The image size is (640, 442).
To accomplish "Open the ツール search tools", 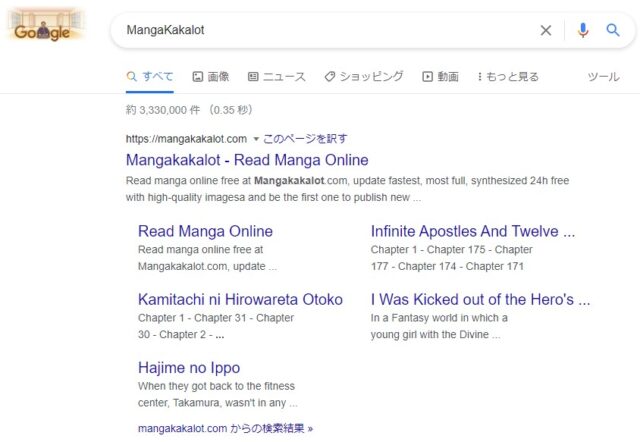I will tap(603, 77).
